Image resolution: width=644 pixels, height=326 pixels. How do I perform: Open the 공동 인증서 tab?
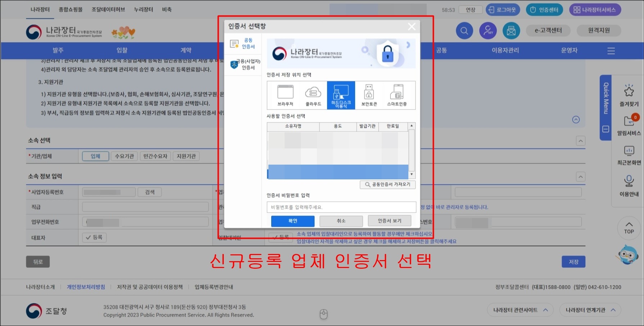(243, 44)
